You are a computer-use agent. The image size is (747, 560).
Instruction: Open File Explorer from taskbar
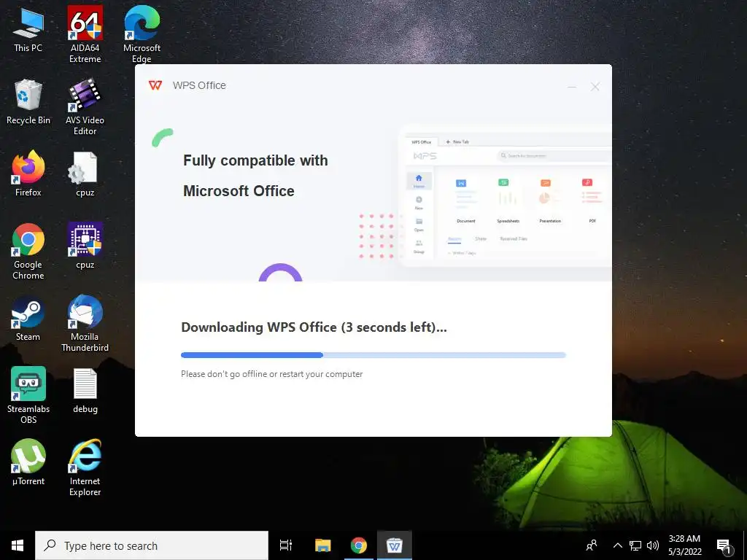tap(322, 545)
